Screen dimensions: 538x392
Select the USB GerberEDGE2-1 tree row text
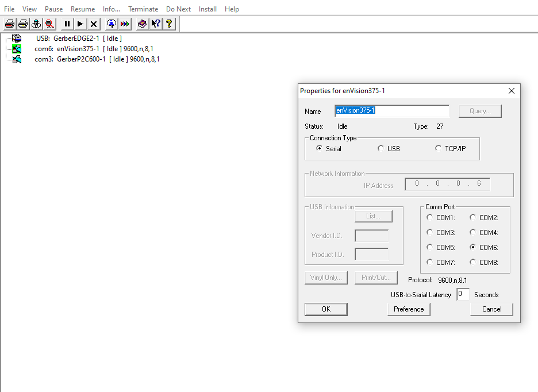[79, 39]
